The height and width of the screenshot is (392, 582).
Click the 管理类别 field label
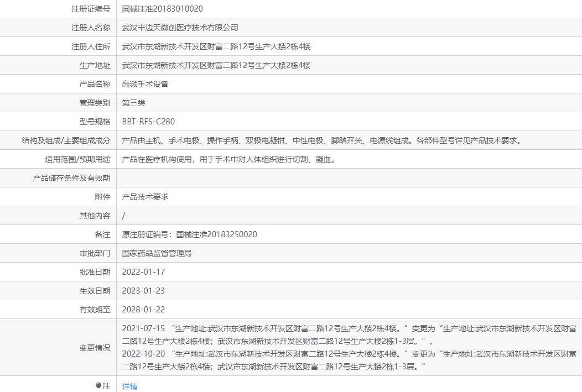[95, 103]
